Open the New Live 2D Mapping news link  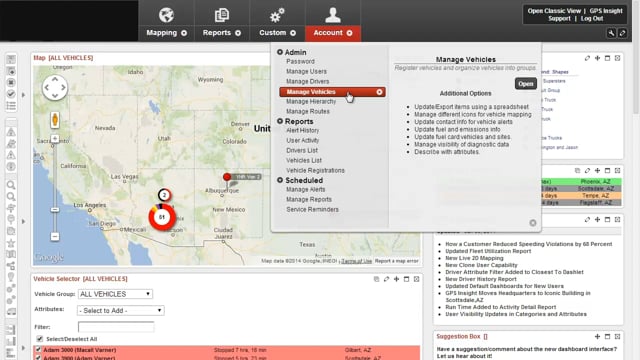pyautogui.click(x=474, y=258)
